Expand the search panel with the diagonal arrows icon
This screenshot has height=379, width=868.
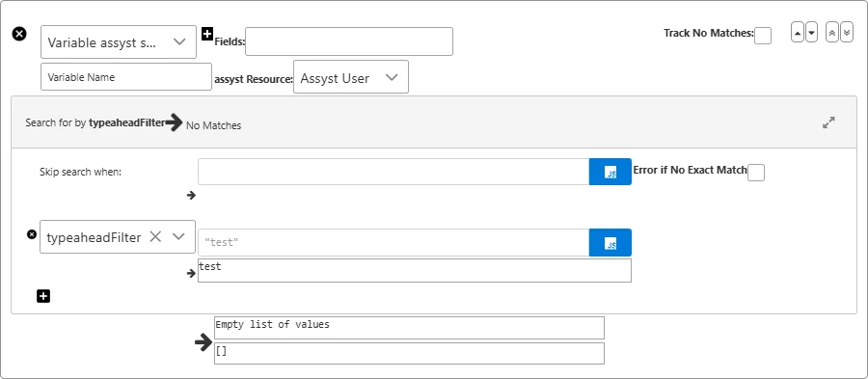pos(828,122)
